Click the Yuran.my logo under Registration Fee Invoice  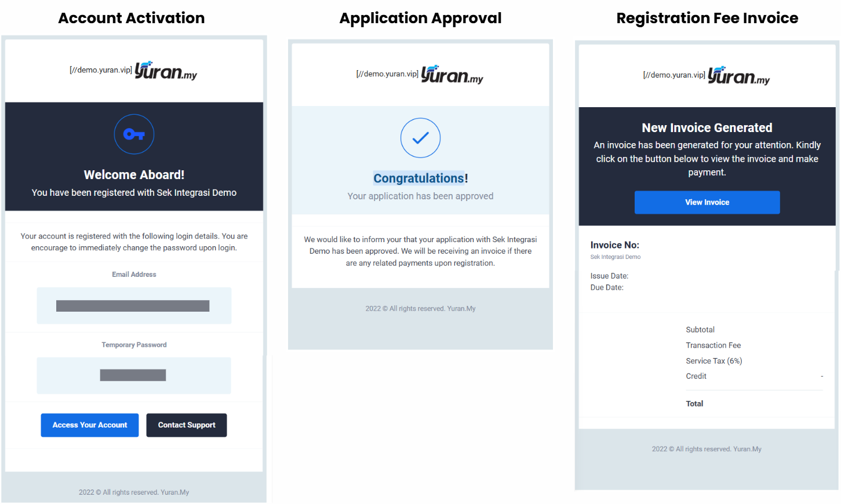click(x=739, y=76)
